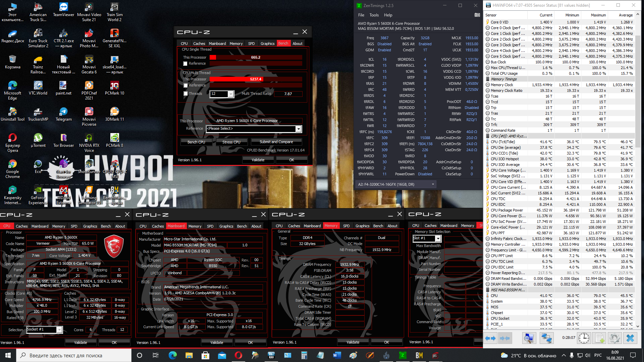Open NVIDIA RTX Voice desktop shortcut
Viewport: 644px width, 362px height.
89,143
